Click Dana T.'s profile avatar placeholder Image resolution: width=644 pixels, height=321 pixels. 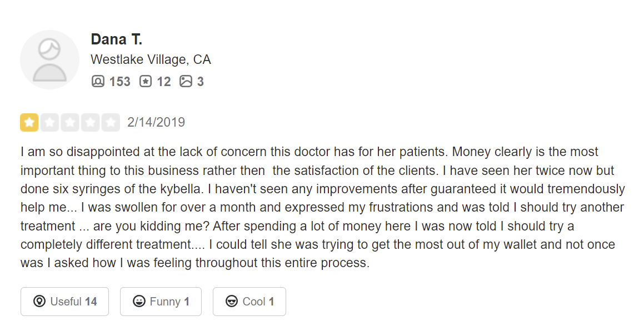tap(49, 59)
